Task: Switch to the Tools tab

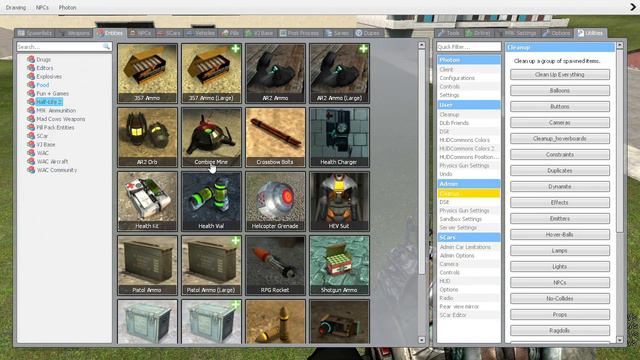Action: (x=449, y=33)
